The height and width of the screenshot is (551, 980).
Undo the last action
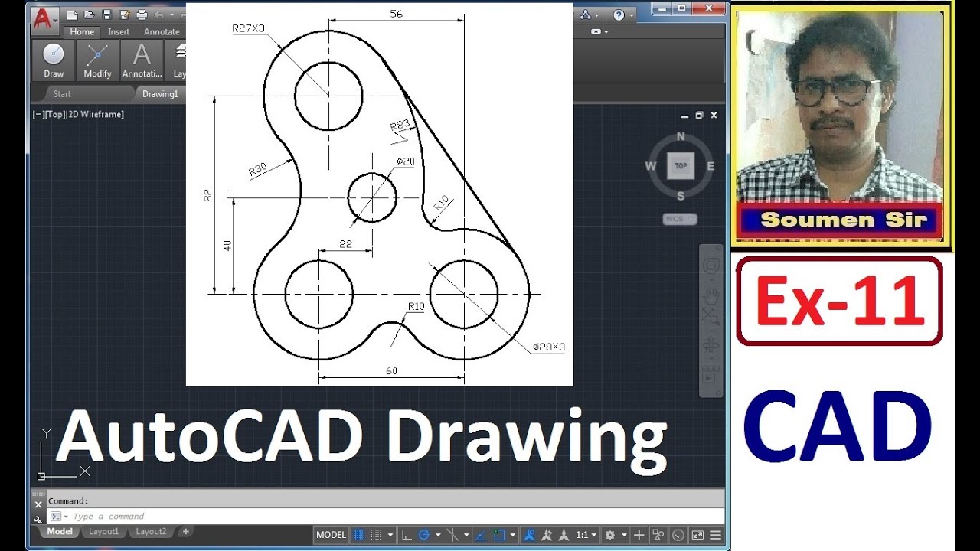point(158,15)
